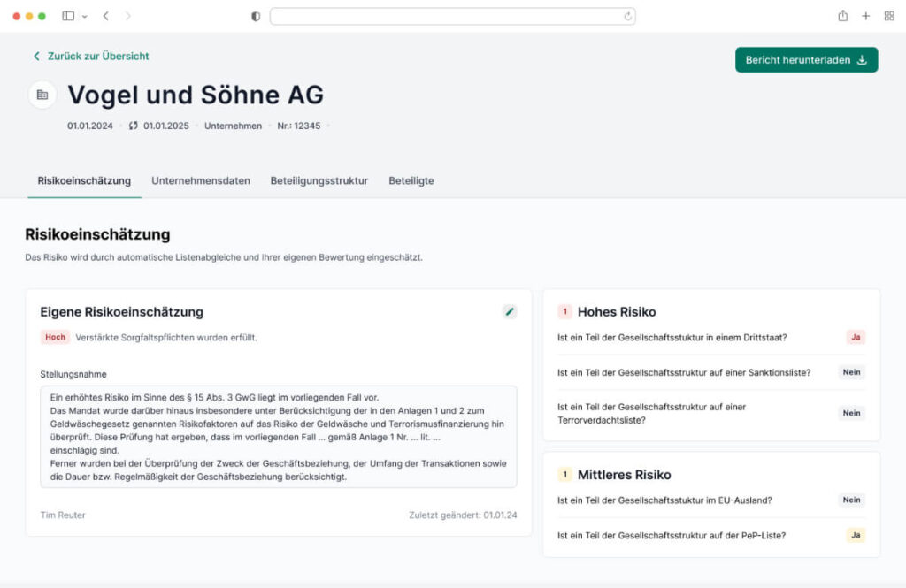Toggle the browser sidebar icon
Viewport: 906px width, 588px height.
[x=68, y=16]
